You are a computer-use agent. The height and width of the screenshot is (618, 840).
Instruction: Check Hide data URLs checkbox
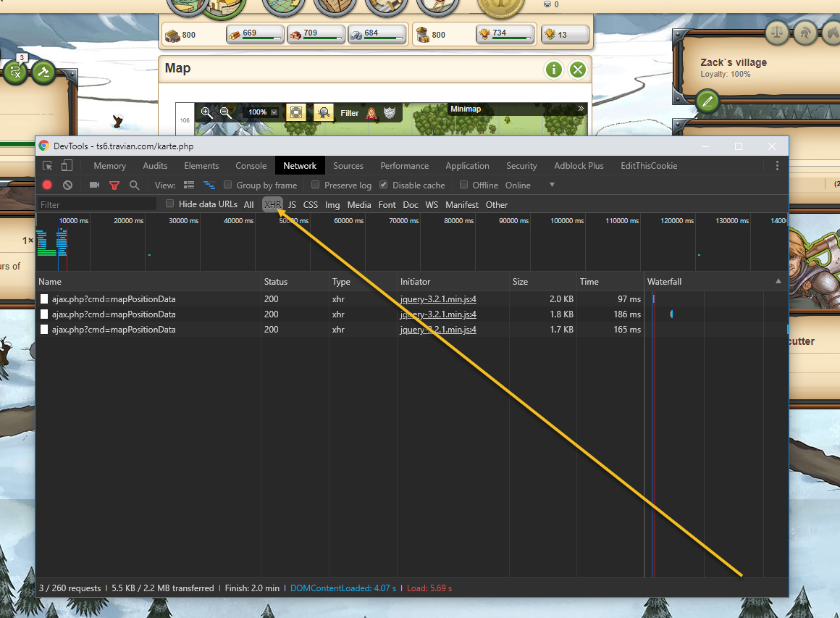coord(170,203)
